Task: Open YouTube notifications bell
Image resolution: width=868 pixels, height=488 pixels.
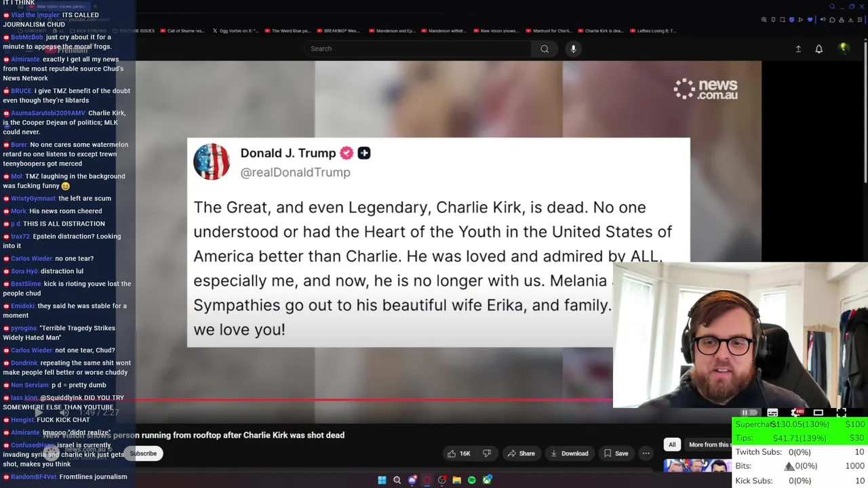Action: tap(818, 49)
